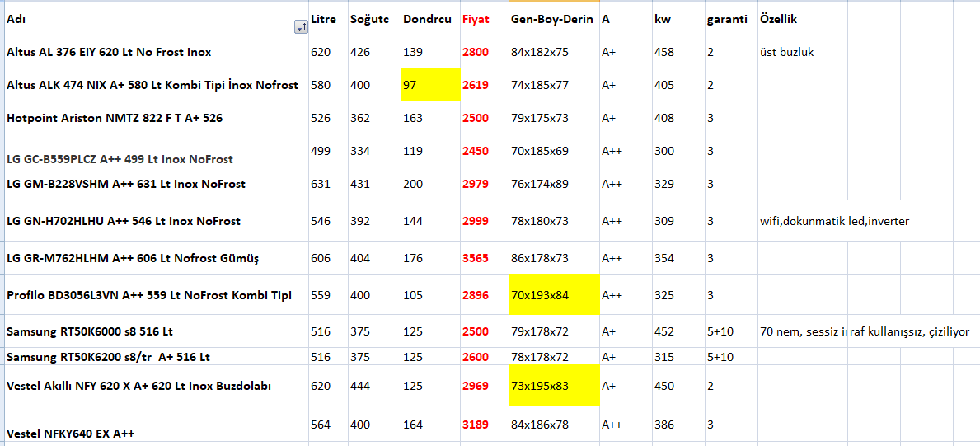
Task: Select cell Hotpoint Ariston NMTZ 822
Action: click(157, 118)
